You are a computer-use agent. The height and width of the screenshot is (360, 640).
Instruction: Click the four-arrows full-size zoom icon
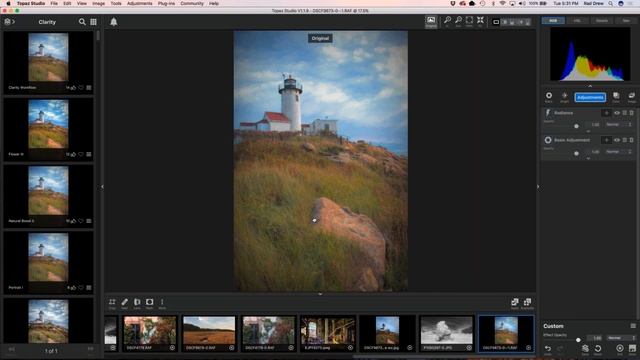point(480,20)
